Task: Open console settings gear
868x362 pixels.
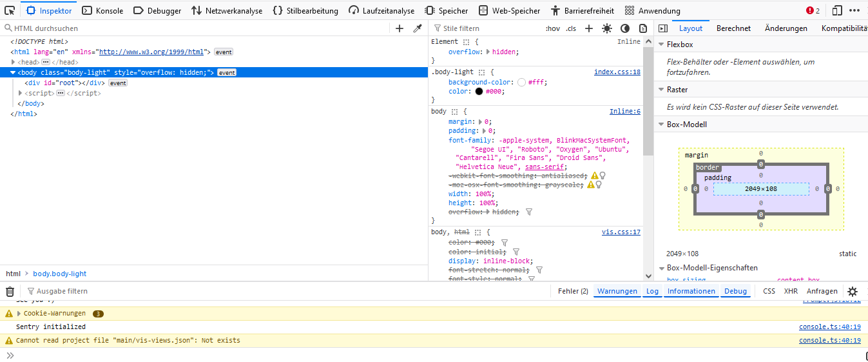Action: pyautogui.click(x=853, y=292)
